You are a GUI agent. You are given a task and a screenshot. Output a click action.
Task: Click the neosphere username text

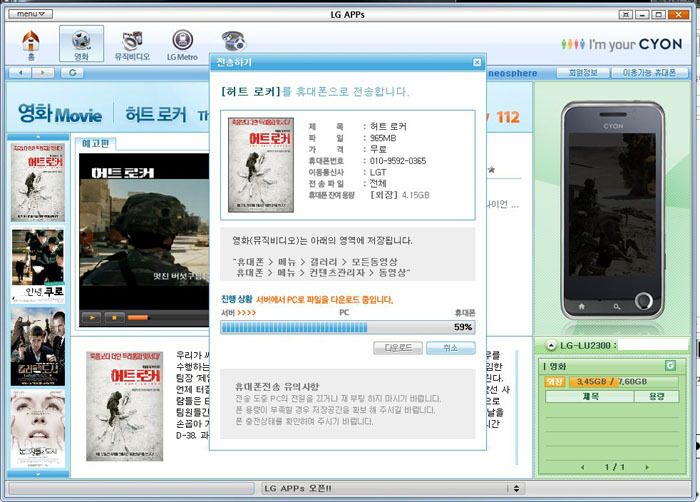point(512,73)
